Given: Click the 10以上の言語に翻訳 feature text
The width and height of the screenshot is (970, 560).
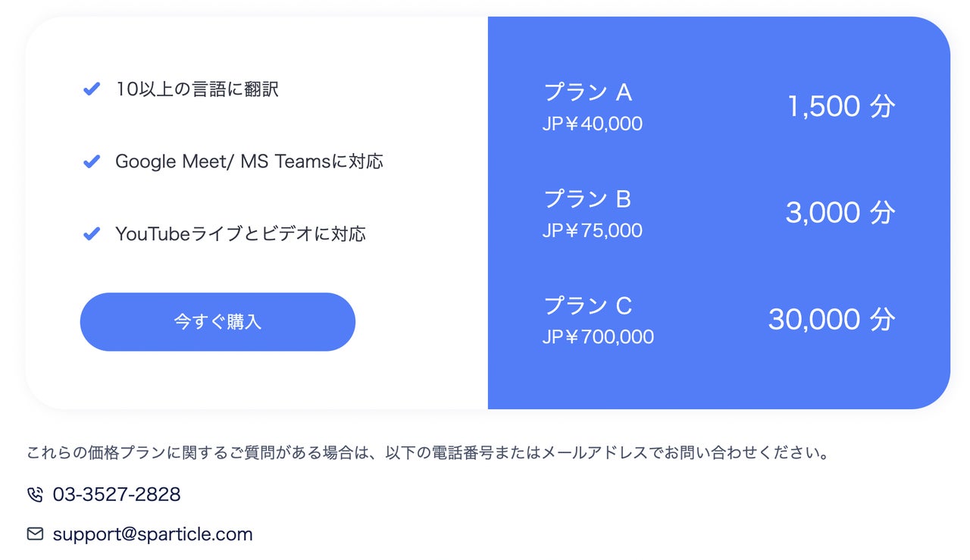Looking at the screenshot, I should (x=197, y=89).
